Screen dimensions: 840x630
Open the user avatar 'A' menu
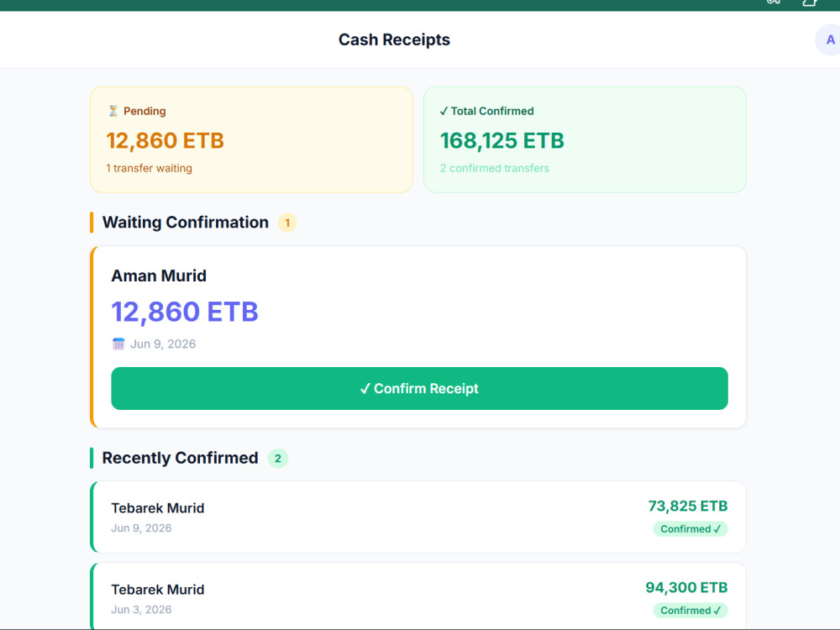[830, 39]
